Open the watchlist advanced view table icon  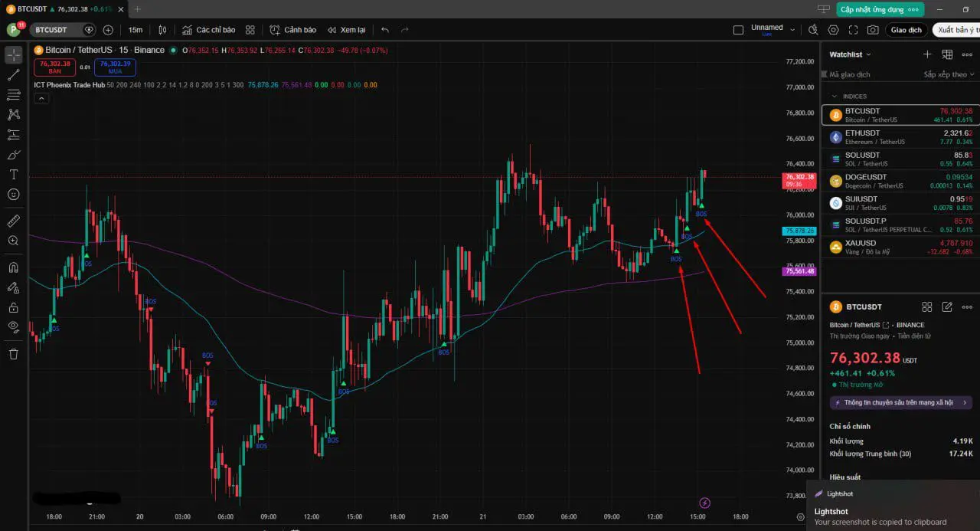pos(947,54)
